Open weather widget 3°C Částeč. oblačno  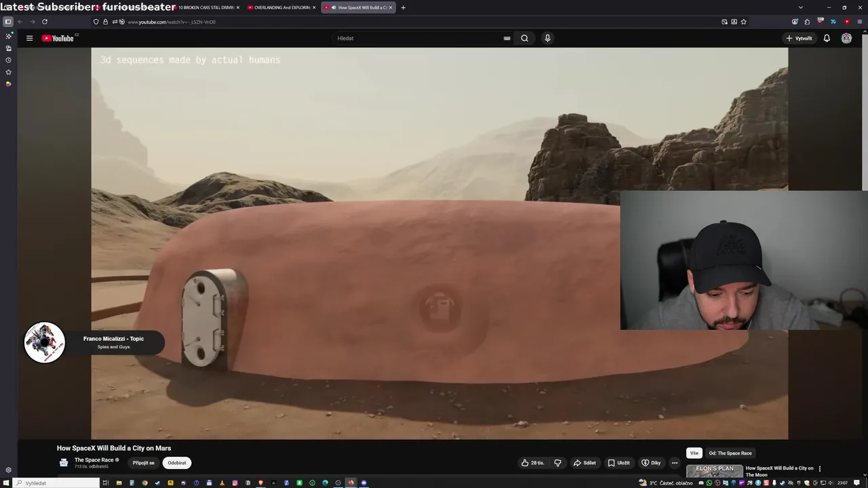coord(665,483)
